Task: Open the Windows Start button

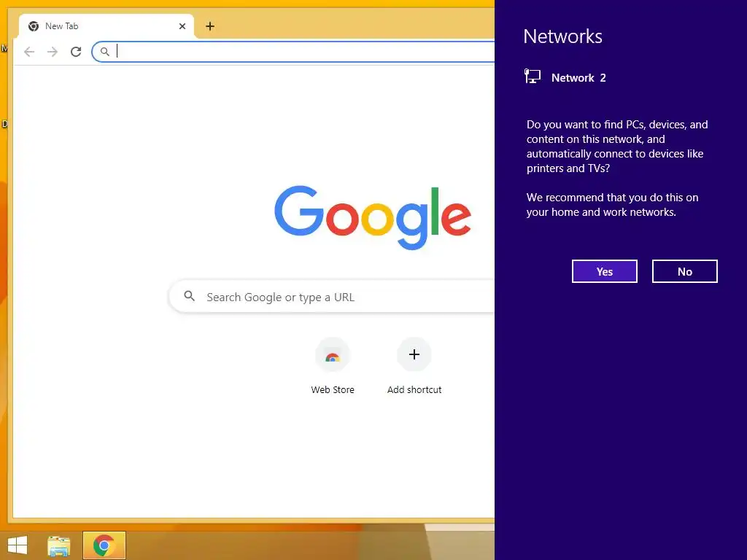Action: pos(18,545)
